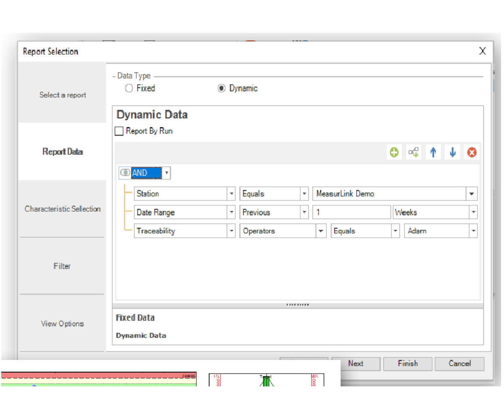Move condition up with blue arrow
Viewport: 504px width, 420px height.
pos(433,152)
